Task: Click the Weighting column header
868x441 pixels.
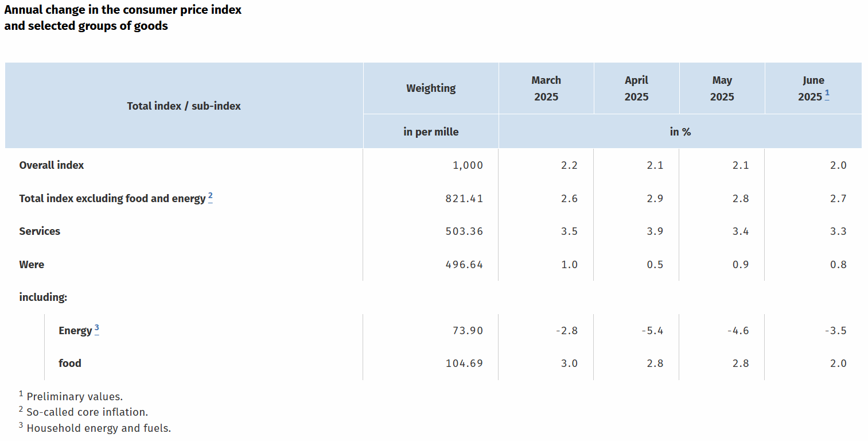Action: (431, 88)
